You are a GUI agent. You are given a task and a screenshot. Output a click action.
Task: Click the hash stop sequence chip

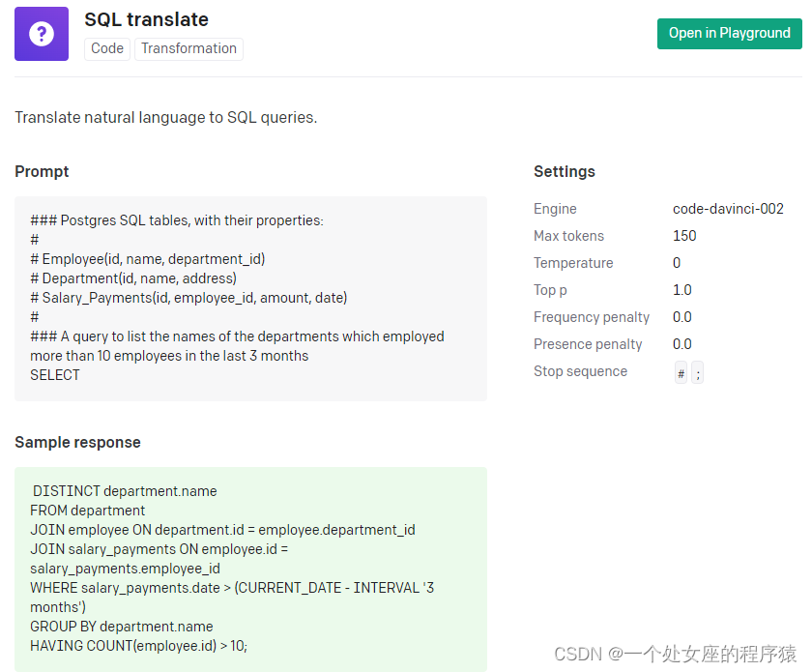point(681,373)
